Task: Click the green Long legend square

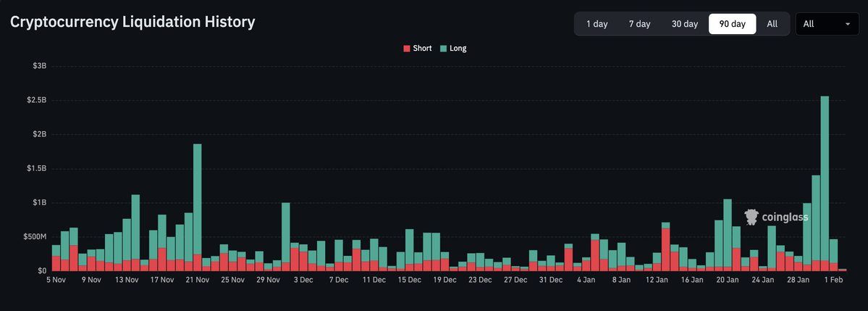Action: pos(443,49)
